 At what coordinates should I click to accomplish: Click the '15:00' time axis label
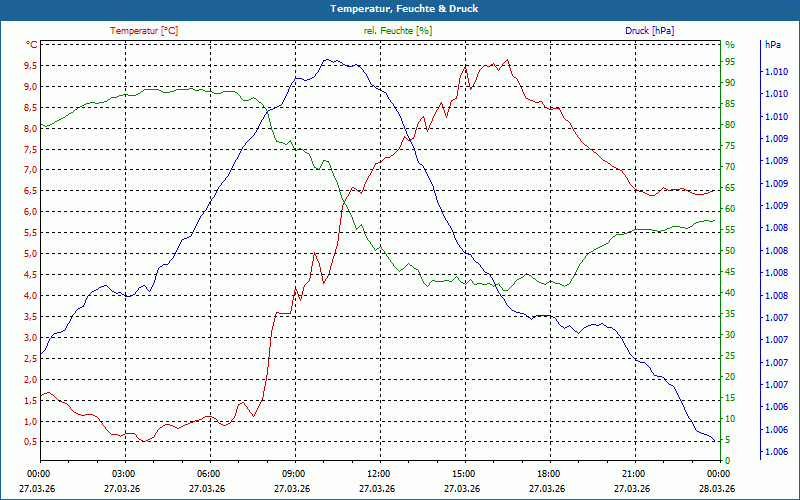coord(464,473)
